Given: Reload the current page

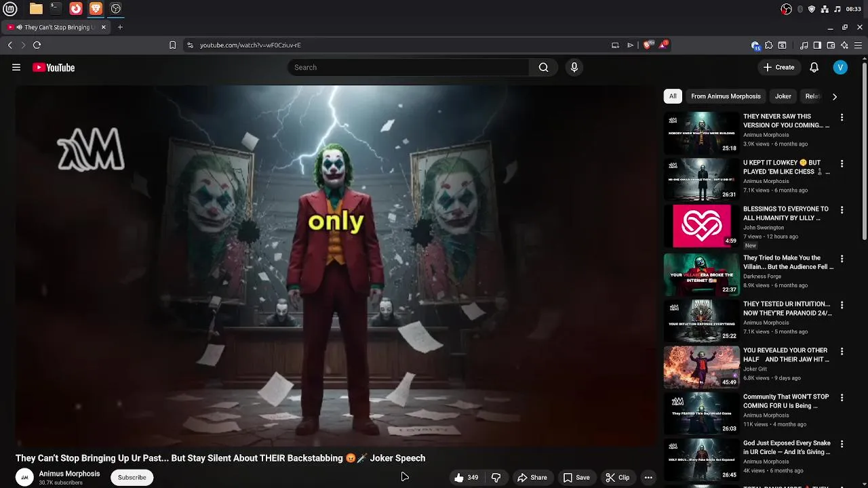Looking at the screenshot, I should point(37,45).
